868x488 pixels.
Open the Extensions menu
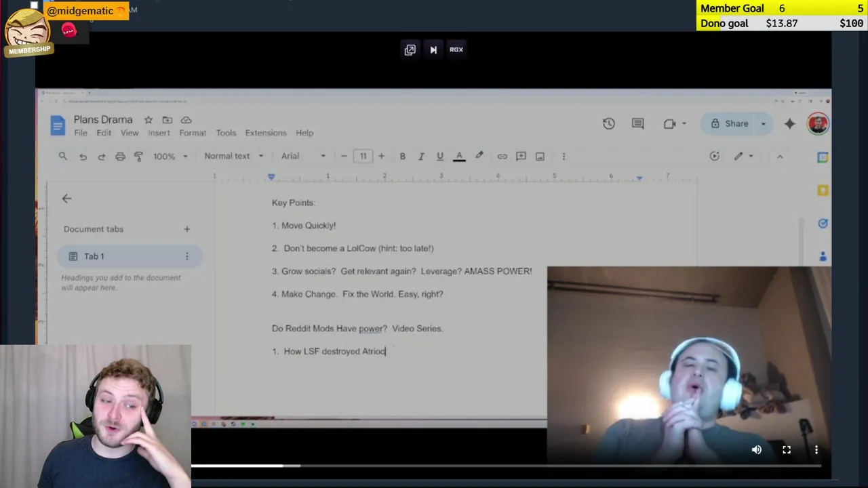click(266, 133)
